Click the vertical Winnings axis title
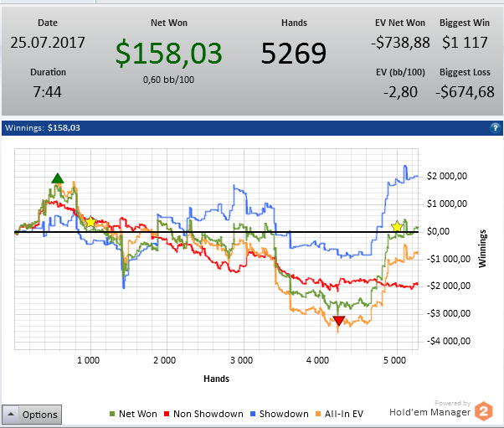Viewport: 504px width, 428px height. tap(482, 248)
